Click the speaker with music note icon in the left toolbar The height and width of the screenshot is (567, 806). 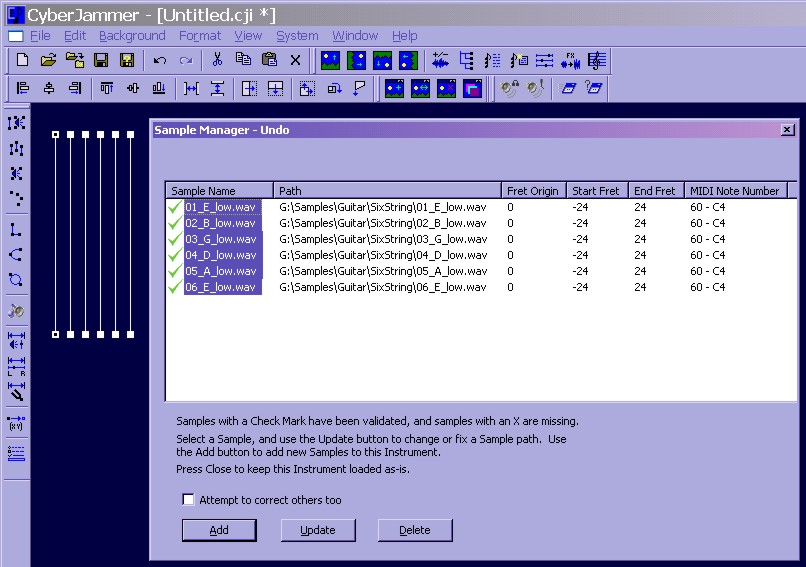(16, 311)
